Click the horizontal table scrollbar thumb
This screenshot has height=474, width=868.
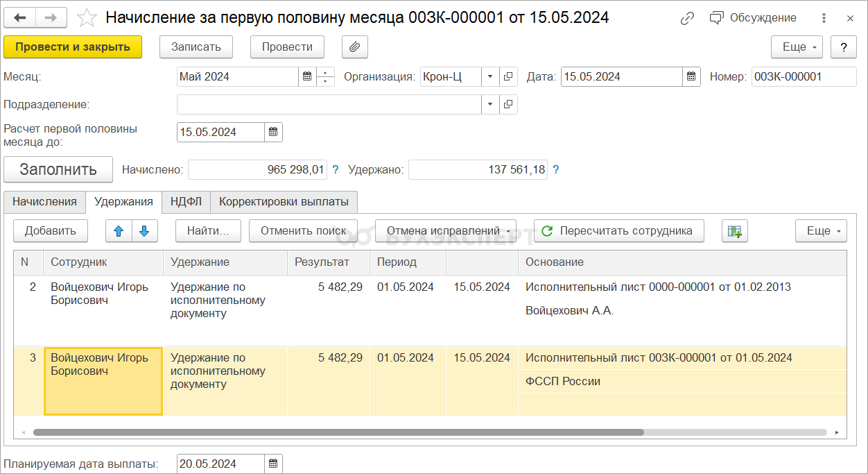[x=338, y=432]
